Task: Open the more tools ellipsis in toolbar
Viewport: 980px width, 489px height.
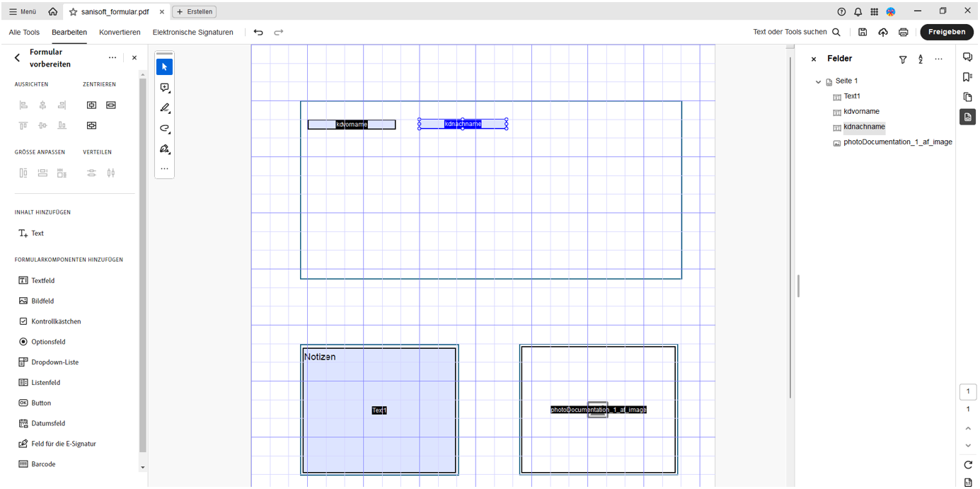Action: pyautogui.click(x=164, y=168)
